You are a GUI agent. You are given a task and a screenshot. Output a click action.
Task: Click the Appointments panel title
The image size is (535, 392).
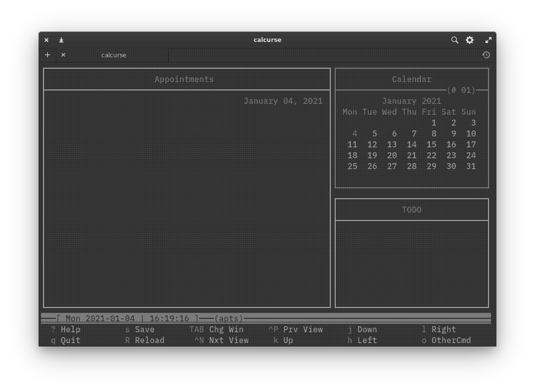184,79
